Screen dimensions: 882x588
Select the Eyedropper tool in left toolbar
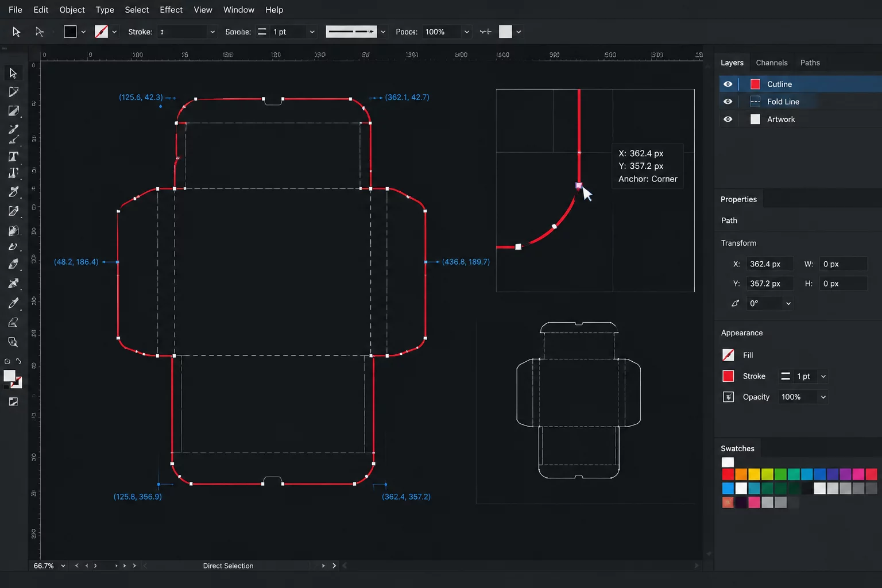(x=13, y=303)
